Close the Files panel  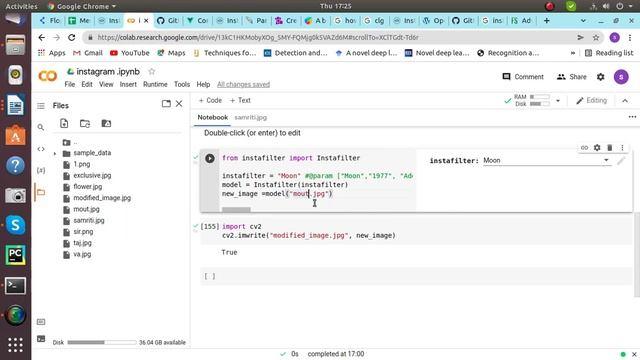[179, 104]
